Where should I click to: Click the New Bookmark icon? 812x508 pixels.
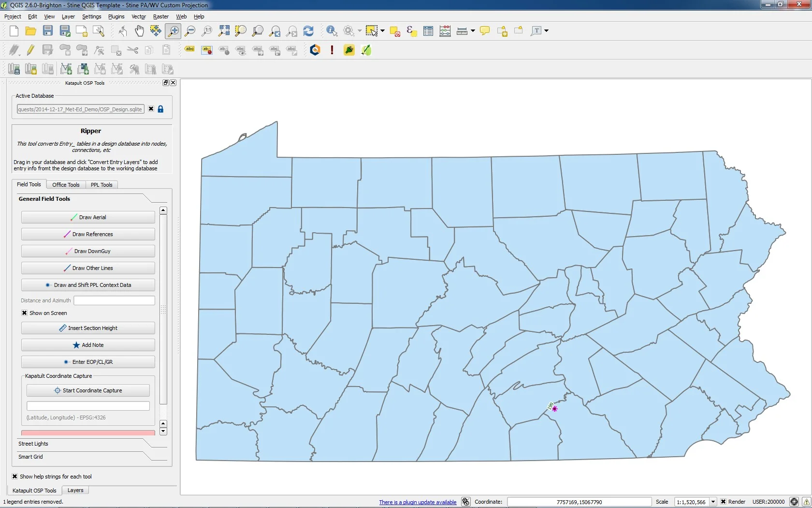pos(502,31)
